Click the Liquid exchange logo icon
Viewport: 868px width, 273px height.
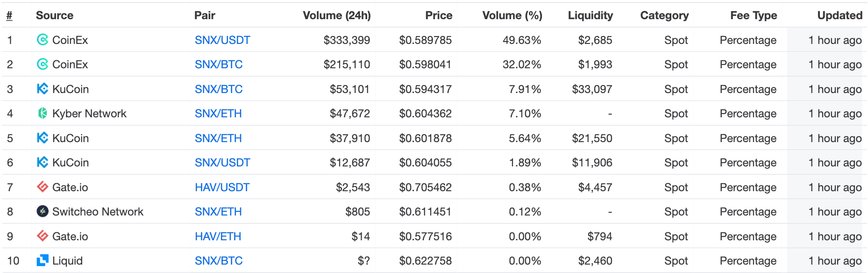43,260
